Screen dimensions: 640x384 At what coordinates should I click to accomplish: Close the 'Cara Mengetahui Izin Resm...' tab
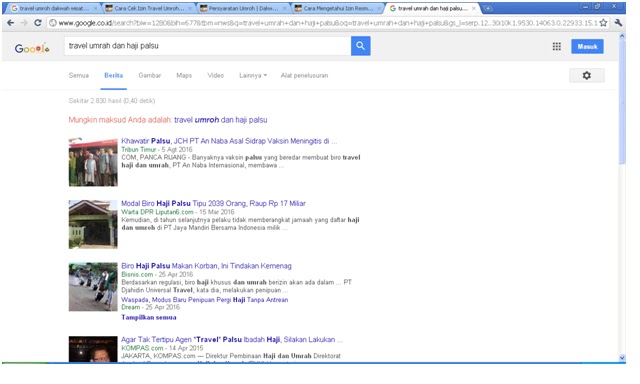click(x=379, y=8)
